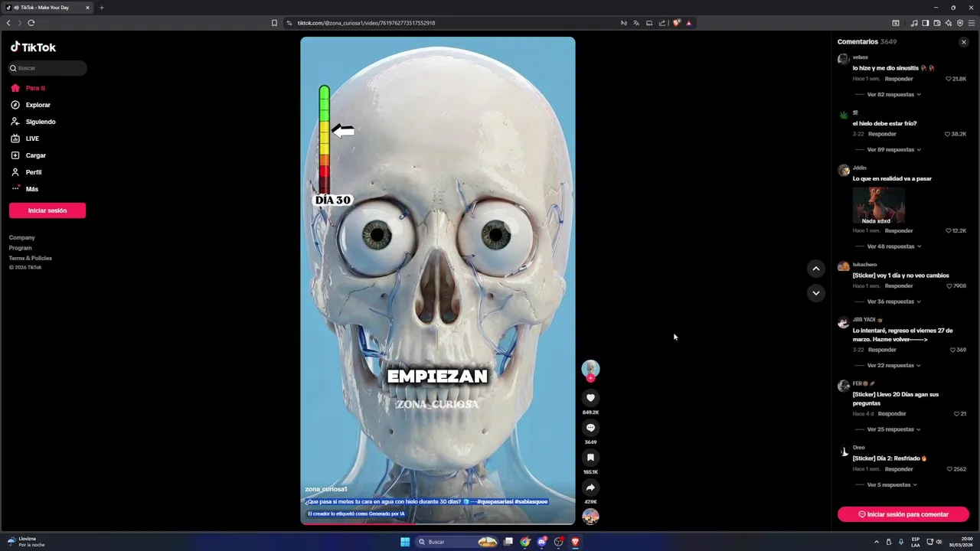Focus the TikTok Buscar search field
This screenshot has height=551, width=980.
coord(47,68)
